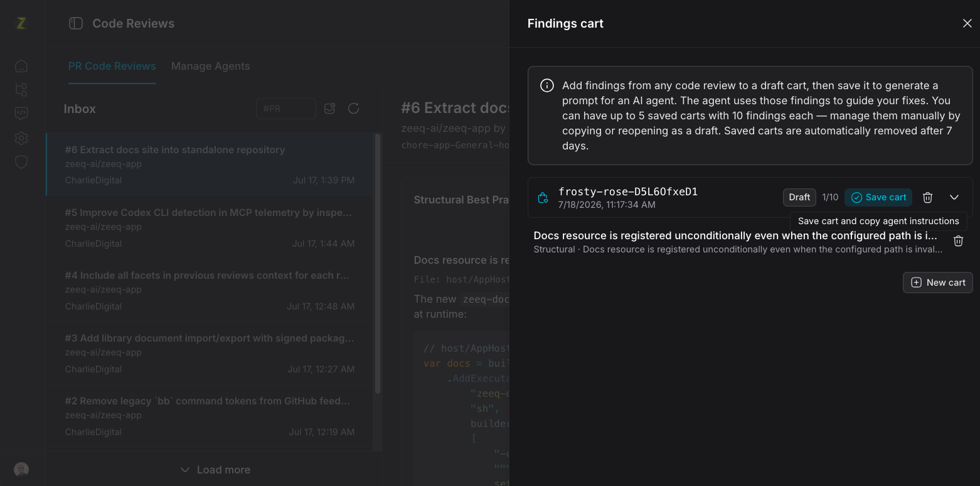Click the Docs resource finding title in cart

pyautogui.click(x=735, y=235)
